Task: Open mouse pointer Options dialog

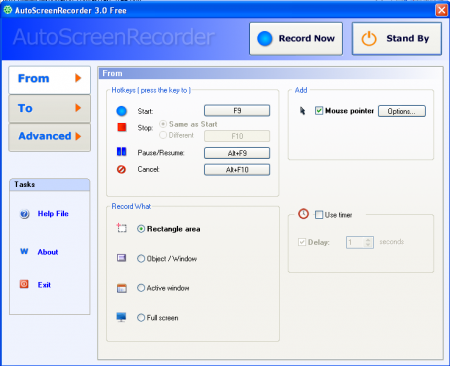Action: click(402, 111)
